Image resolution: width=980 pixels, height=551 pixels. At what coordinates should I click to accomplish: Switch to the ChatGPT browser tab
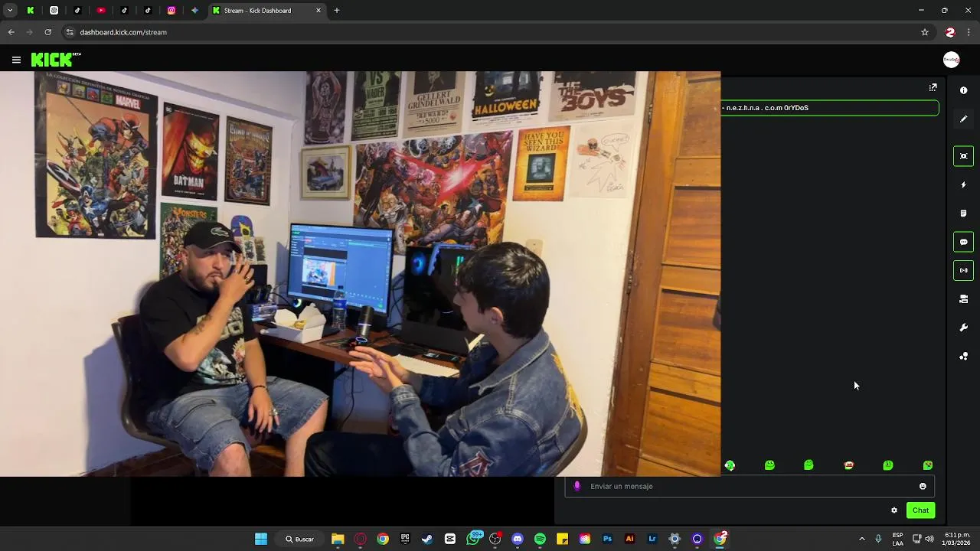click(54, 10)
